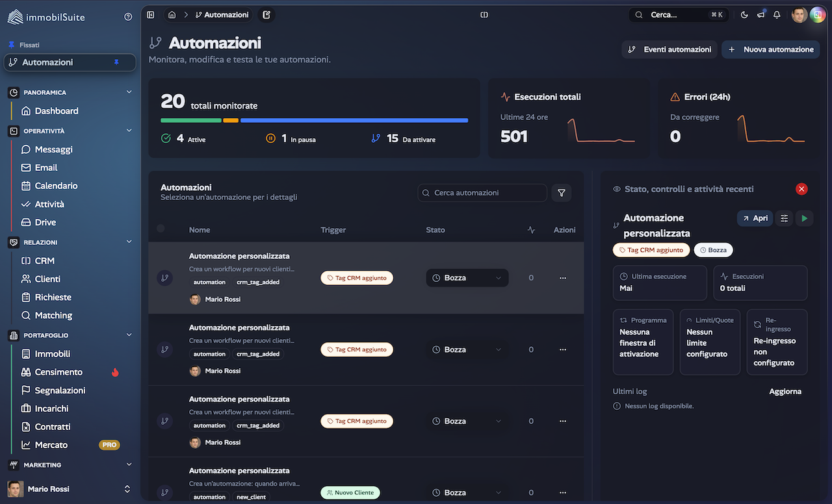Run the automation with the green play icon

click(804, 218)
